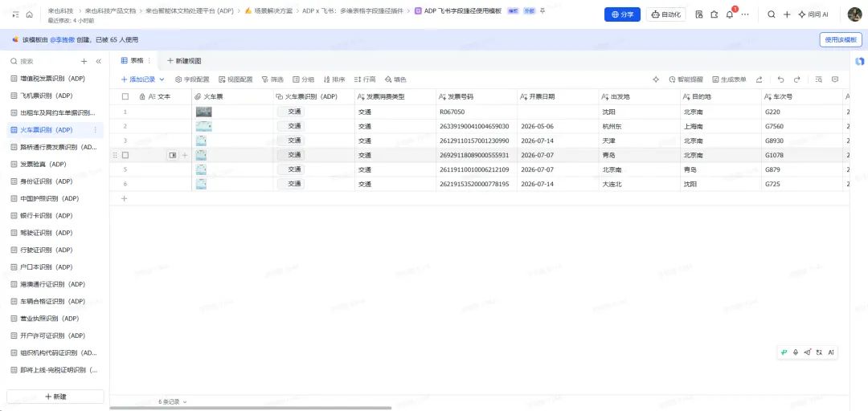Collapse sidebar with the double-chevron icon
The height and width of the screenshot is (411, 868).
pyautogui.click(x=99, y=61)
